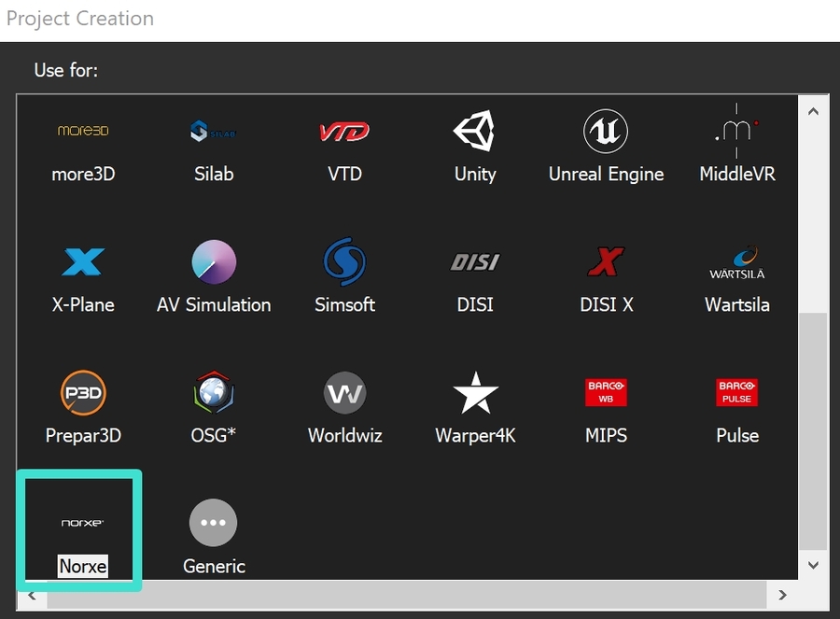This screenshot has width=840, height=619.
Task: Select the more3D project icon
Action: point(83,132)
